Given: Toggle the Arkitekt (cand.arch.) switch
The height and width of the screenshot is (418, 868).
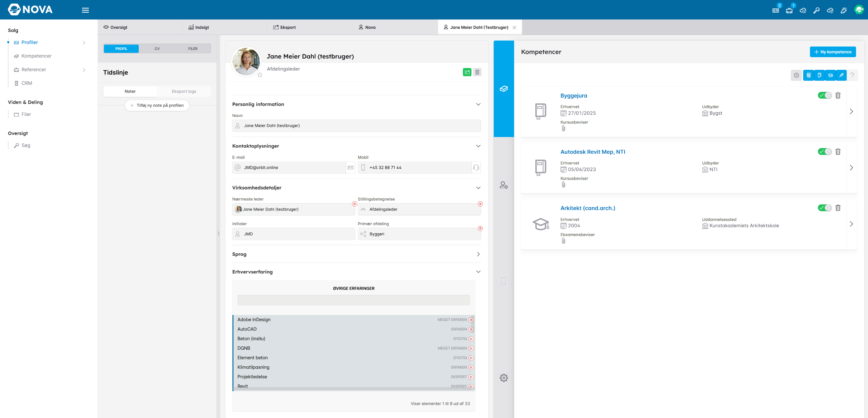Looking at the screenshot, I should (x=824, y=208).
